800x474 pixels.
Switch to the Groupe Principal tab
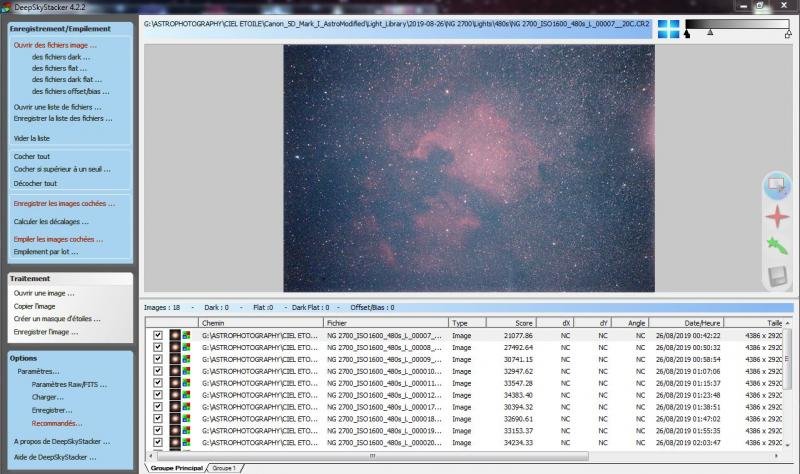177,468
